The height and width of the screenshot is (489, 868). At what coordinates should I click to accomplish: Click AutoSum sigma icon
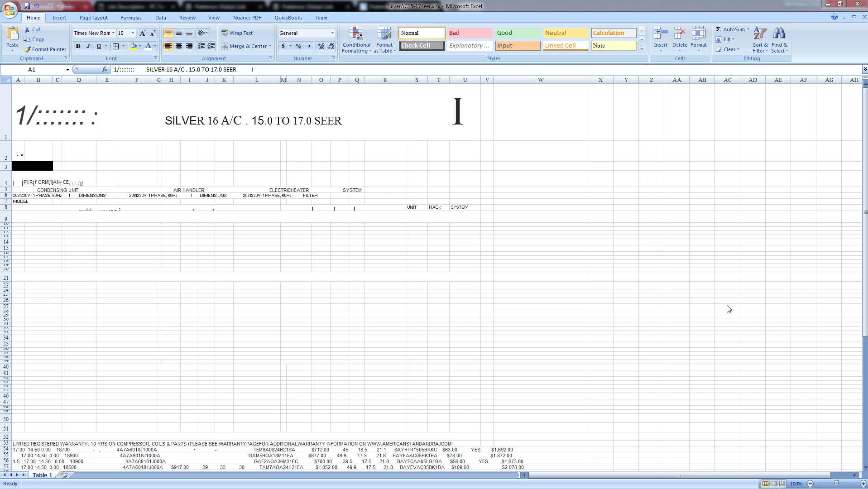coord(718,29)
